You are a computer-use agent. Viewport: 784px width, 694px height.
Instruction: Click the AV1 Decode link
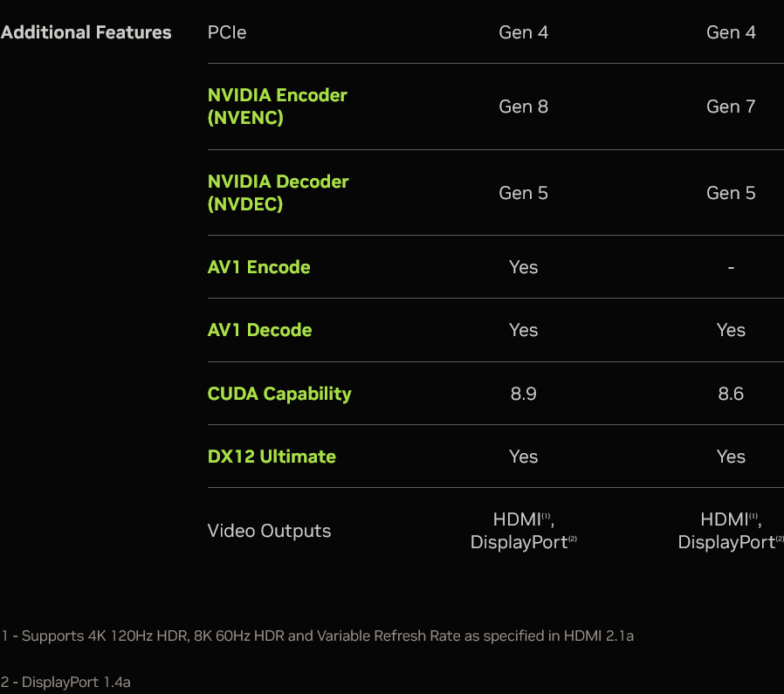click(x=259, y=330)
